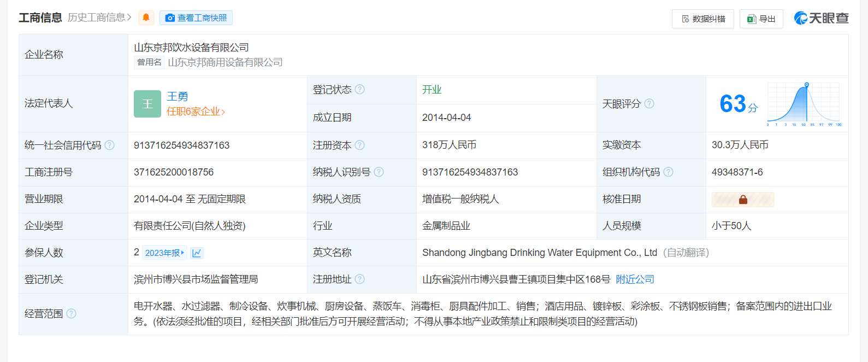868x362 pixels.
Task: Open the 附近公司 link
Action: (x=635, y=279)
